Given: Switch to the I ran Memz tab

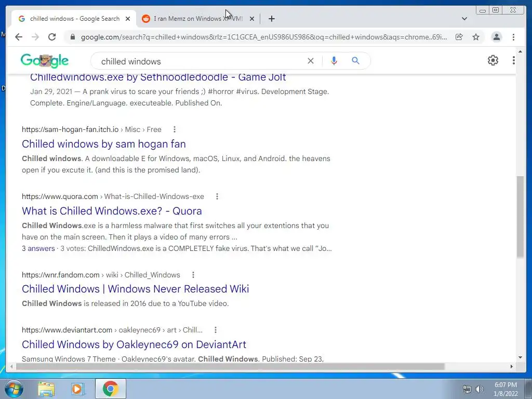Looking at the screenshot, I should pyautogui.click(x=198, y=19).
